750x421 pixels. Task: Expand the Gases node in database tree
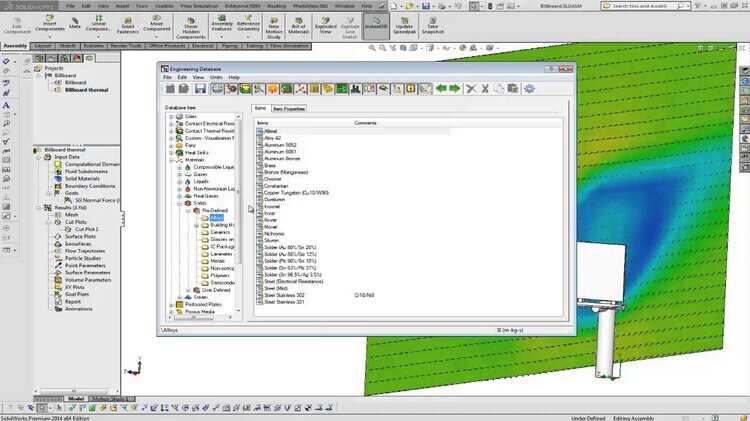pyautogui.click(x=180, y=175)
